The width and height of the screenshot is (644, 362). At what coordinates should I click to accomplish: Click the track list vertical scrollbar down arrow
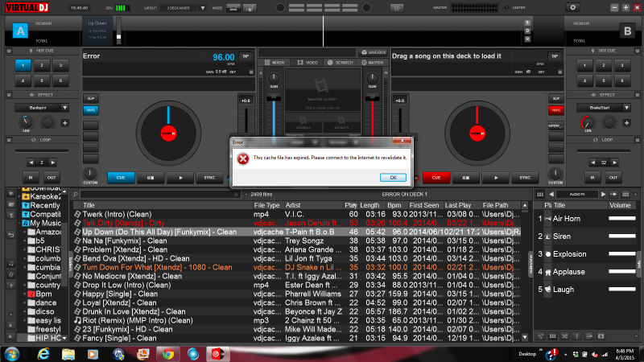click(x=525, y=337)
